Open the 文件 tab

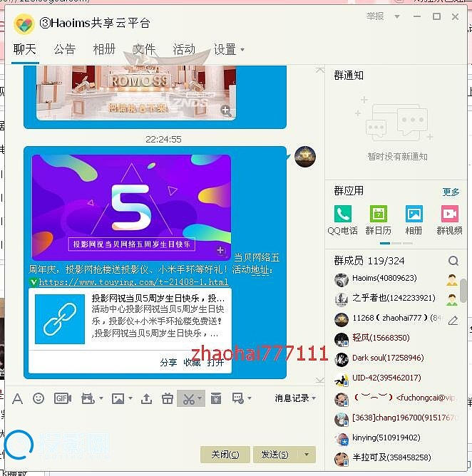[x=144, y=49]
